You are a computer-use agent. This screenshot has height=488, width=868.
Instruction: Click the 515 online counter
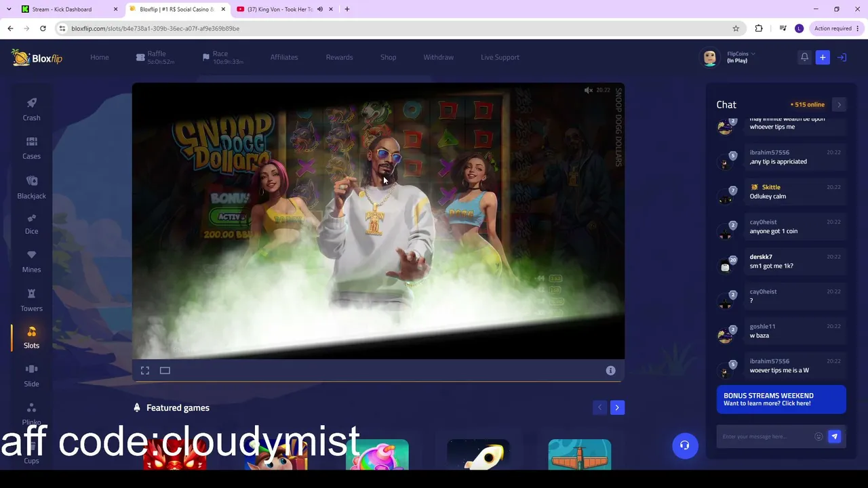[x=808, y=105]
